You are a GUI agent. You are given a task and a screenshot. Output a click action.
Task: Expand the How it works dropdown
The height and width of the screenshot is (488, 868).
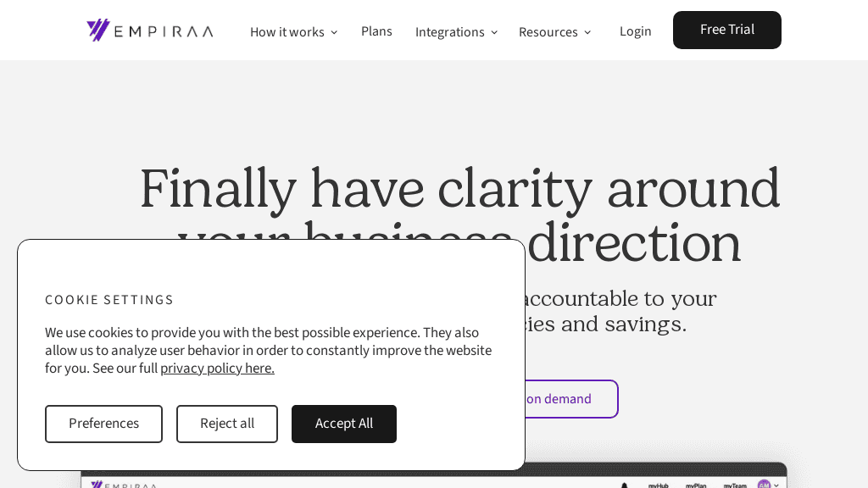pos(293,31)
